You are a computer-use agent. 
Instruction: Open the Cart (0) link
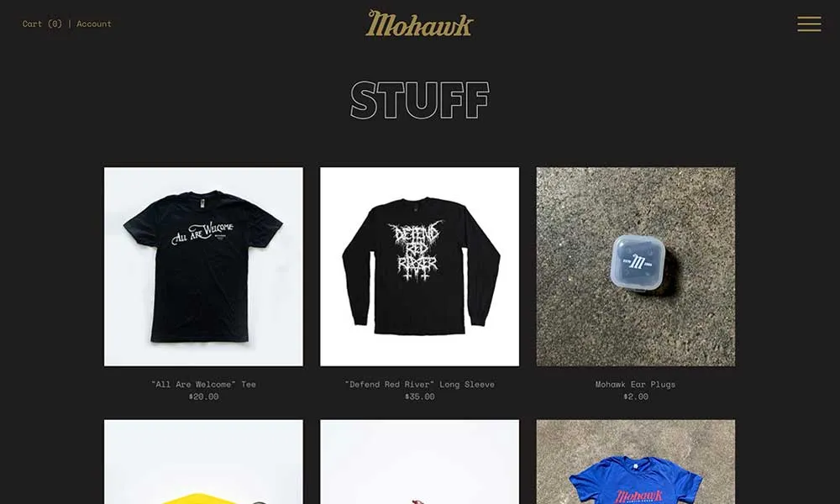pos(42,24)
